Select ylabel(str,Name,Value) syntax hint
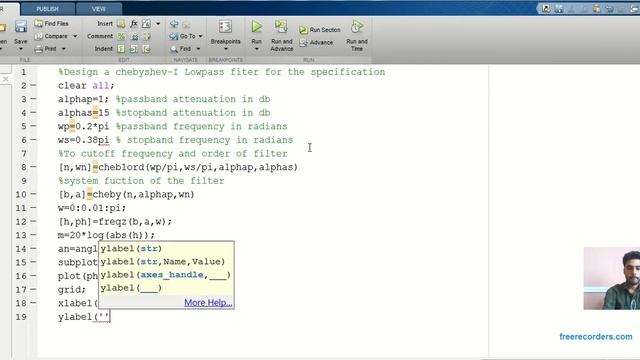640x360 pixels. click(x=163, y=261)
